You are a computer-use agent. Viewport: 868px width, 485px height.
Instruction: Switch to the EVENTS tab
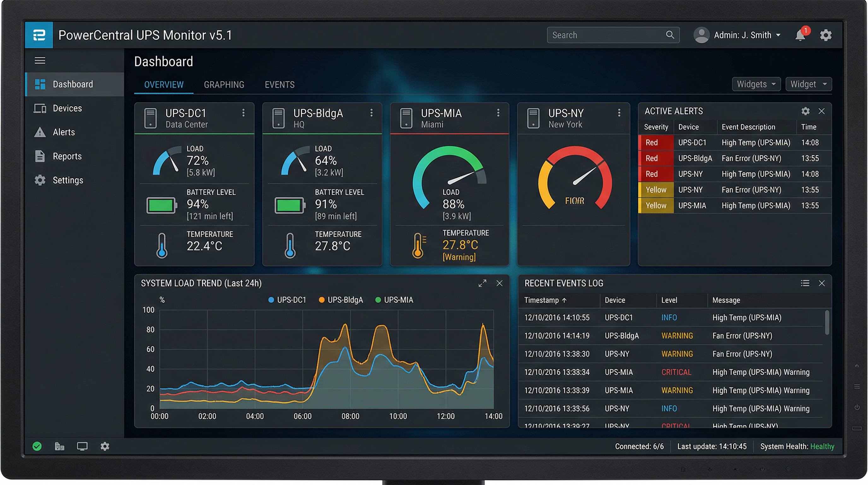click(x=279, y=85)
